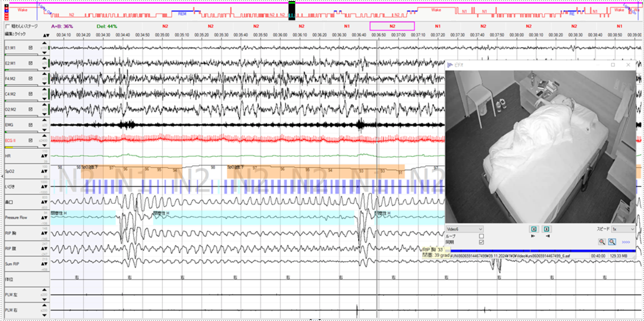
Task: Step video forward one frame
Action: tap(546, 229)
